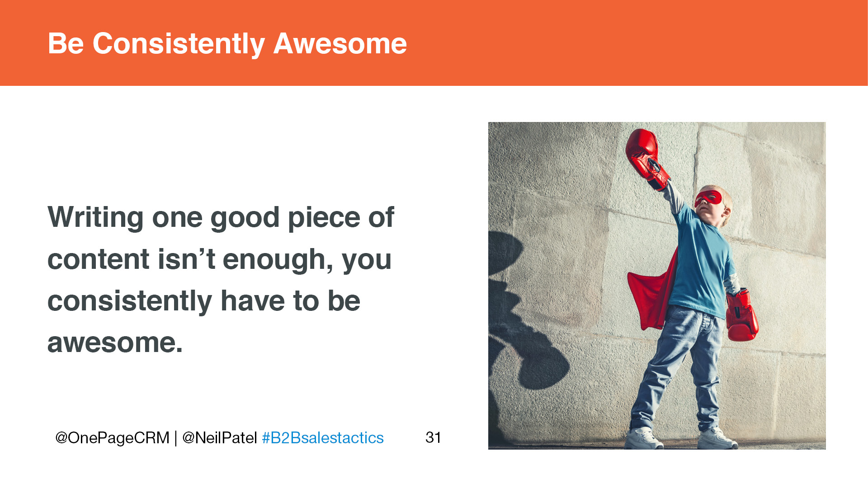The width and height of the screenshot is (868, 488).
Task: Click the word 'awesome.' in body text
Action: click(x=115, y=343)
